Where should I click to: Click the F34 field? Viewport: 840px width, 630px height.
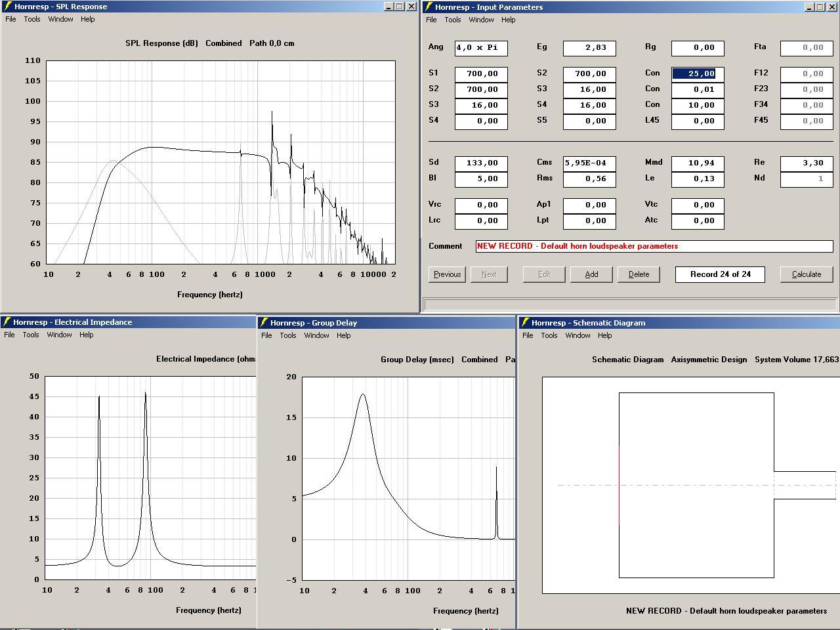coord(807,106)
